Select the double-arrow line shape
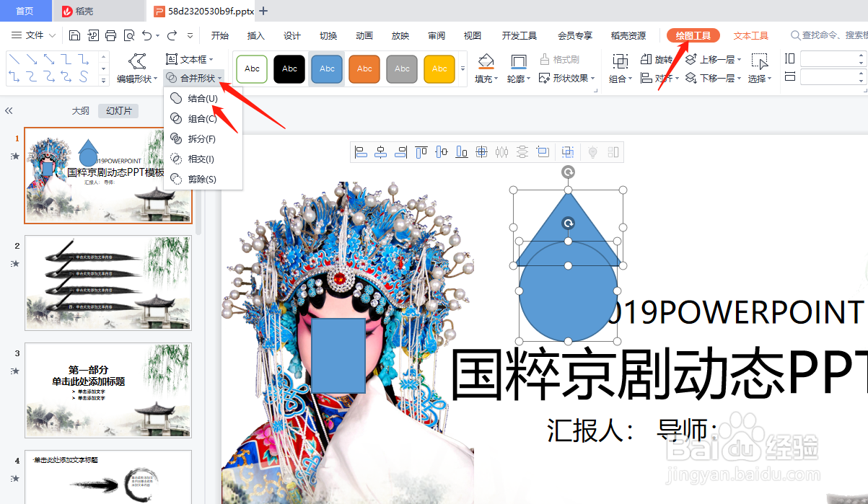Viewport: 868px width, 504px height. [49, 59]
